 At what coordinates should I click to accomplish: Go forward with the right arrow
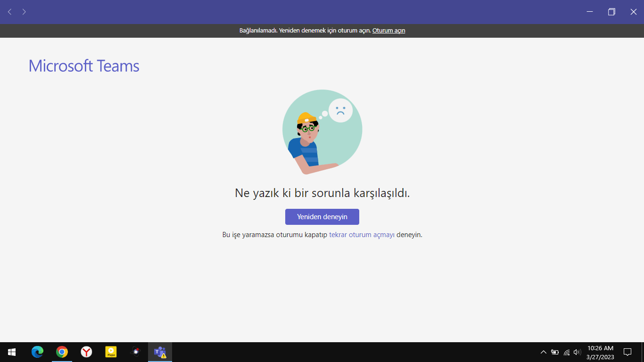coord(24,12)
